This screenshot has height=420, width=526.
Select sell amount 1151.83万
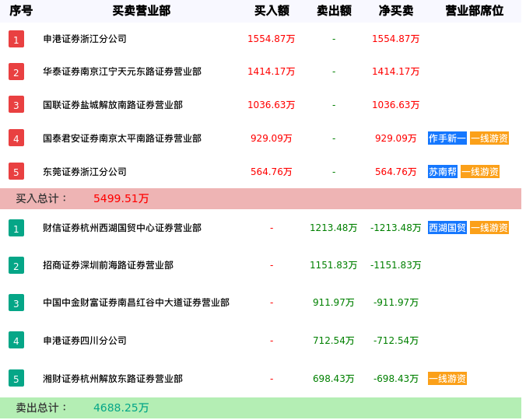(x=334, y=265)
